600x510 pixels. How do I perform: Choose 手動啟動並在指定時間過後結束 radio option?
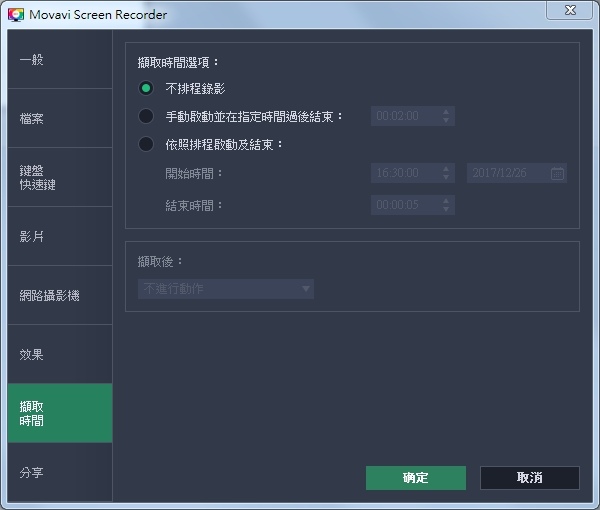146,116
